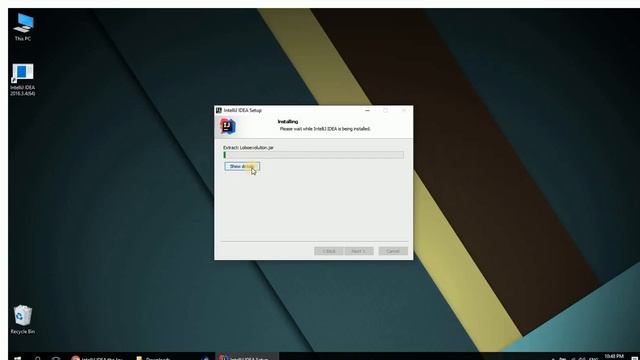640x360 pixels.
Task: Click the setup window title bar icon
Action: coord(219,110)
